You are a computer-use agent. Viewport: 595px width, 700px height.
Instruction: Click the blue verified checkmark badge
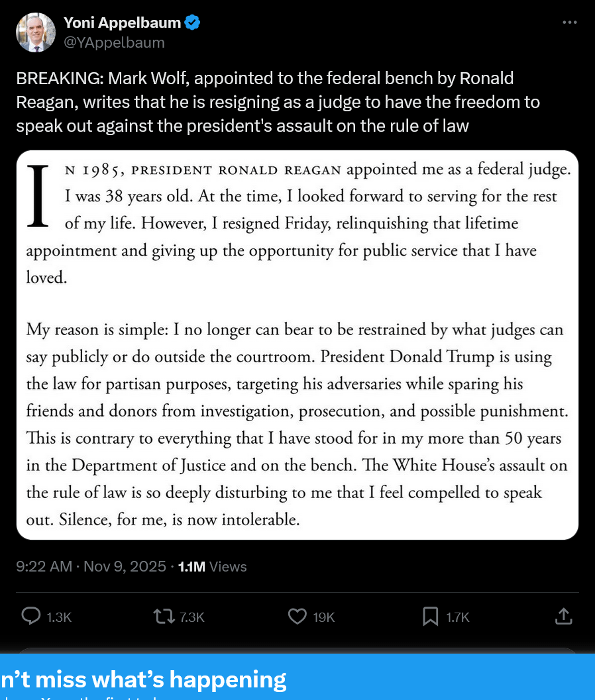[193, 23]
